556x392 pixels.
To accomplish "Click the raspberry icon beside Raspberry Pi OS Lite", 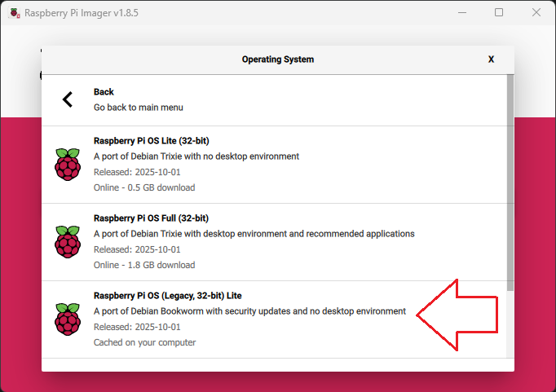I will click(68, 164).
